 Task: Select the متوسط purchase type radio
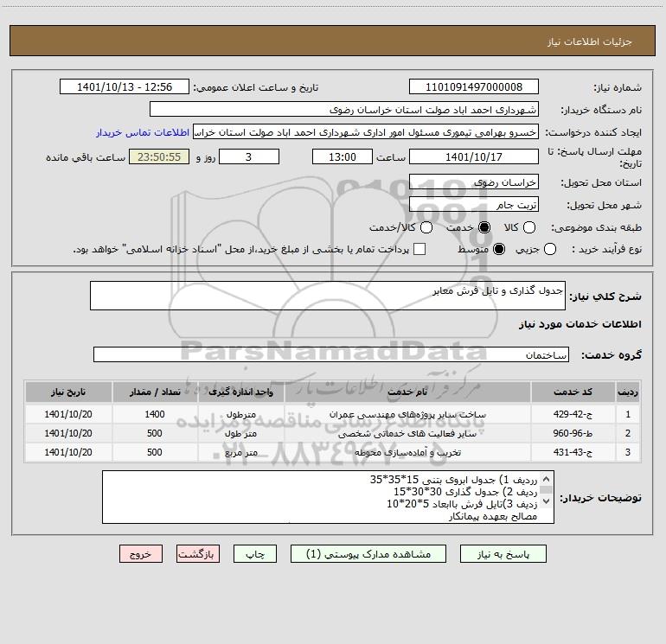point(499,249)
